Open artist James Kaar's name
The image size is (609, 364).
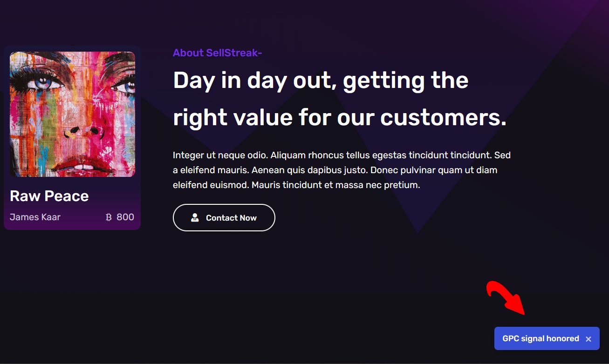pos(35,217)
